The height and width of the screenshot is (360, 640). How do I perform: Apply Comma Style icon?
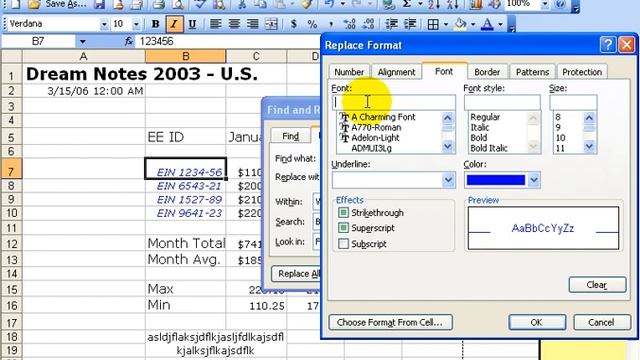[331, 24]
